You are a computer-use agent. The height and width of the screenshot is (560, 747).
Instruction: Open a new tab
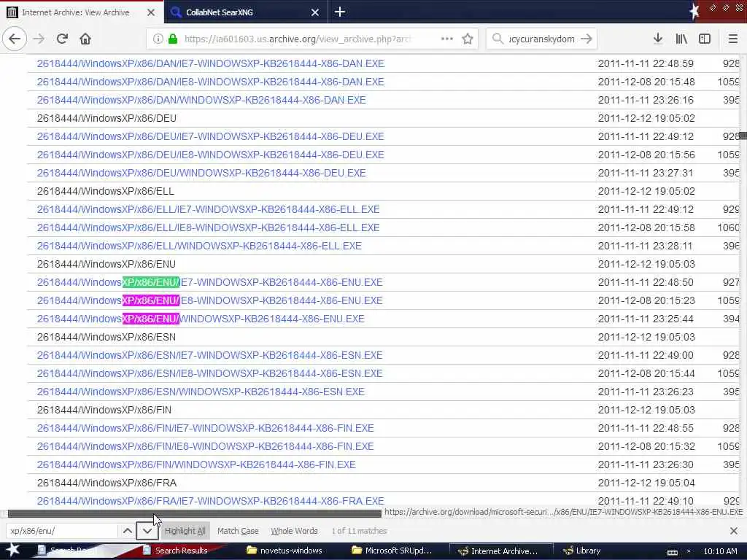coord(340,12)
